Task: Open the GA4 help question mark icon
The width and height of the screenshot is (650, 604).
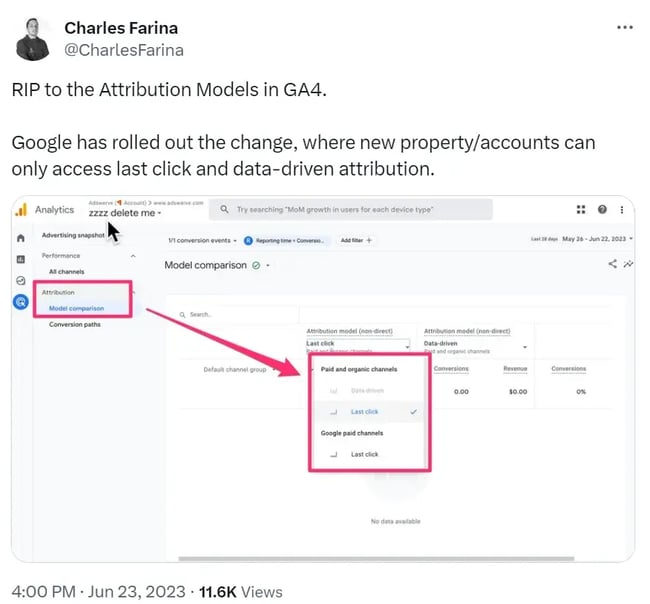Action: pos(602,210)
